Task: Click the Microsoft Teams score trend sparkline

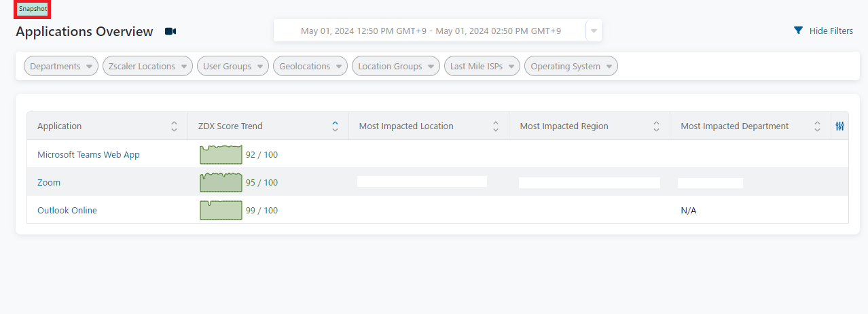Action: [x=221, y=155]
